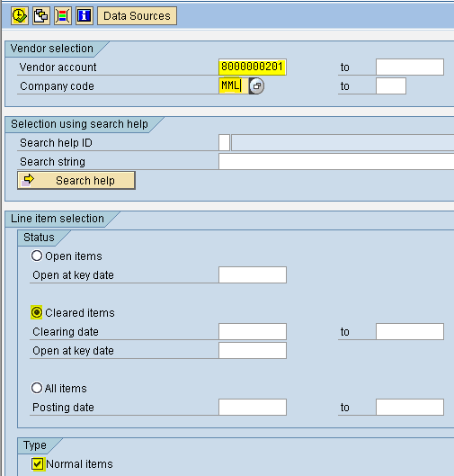Click the Line item selection header
This screenshot has width=454, height=476.
58,219
